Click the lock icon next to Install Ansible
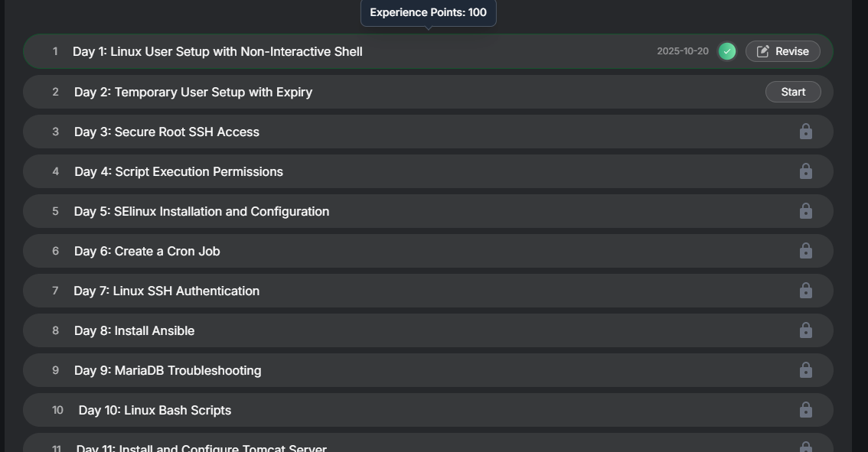The width and height of the screenshot is (868, 452). click(805, 330)
